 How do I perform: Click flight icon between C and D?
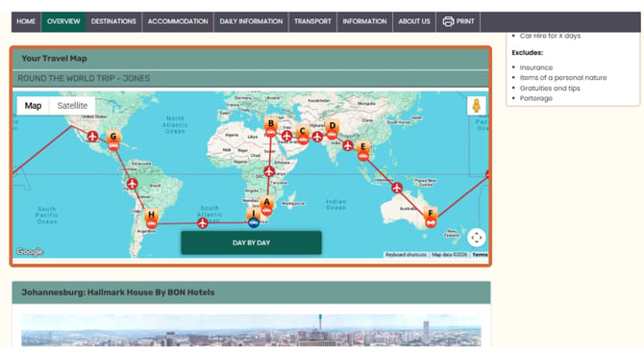click(317, 136)
